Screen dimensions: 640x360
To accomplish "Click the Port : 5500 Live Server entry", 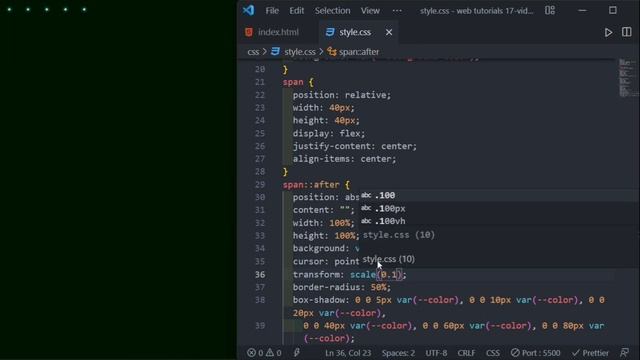I will pos(535,353).
